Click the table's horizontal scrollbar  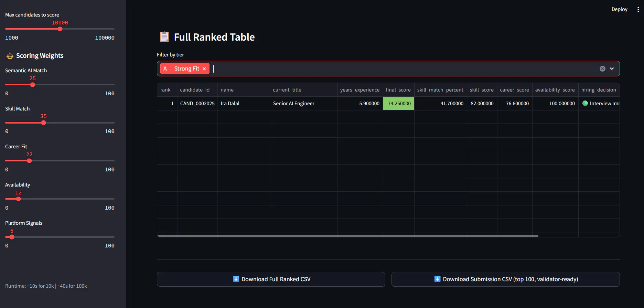pos(348,236)
